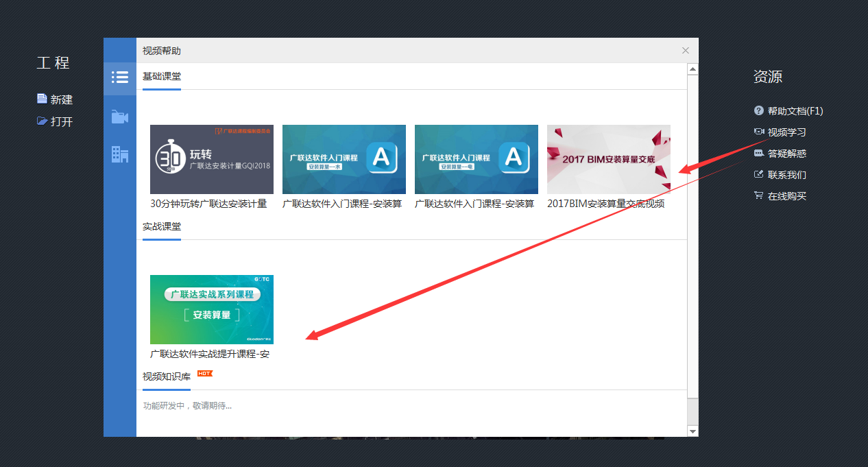Select the 实战课堂 tab heading
868x467 pixels.
pos(162,226)
